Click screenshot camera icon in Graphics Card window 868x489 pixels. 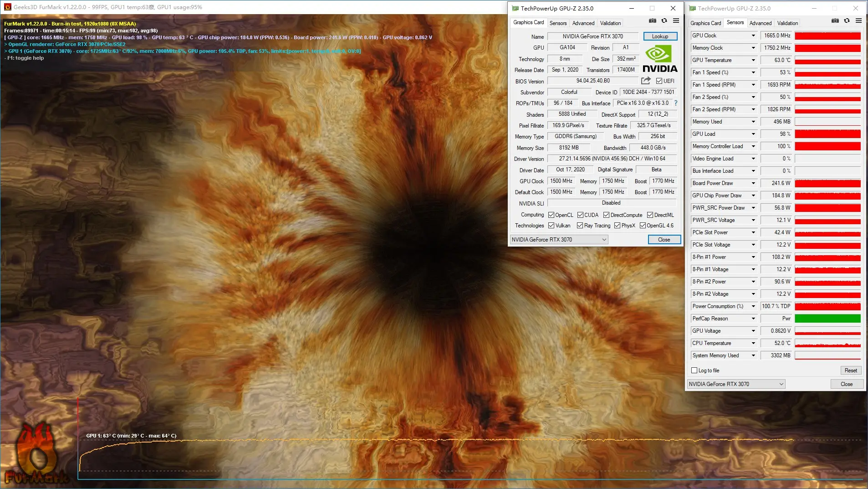click(653, 21)
